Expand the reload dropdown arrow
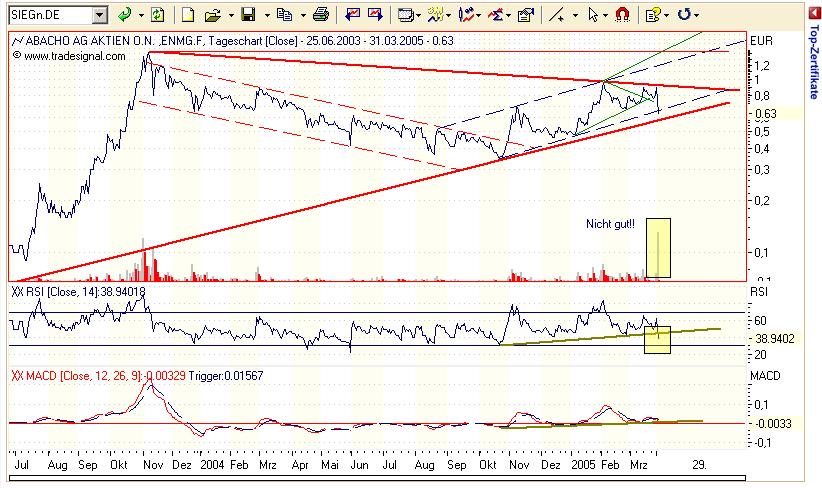Screen dimensions: 822x488 click(x=696, y=15)
